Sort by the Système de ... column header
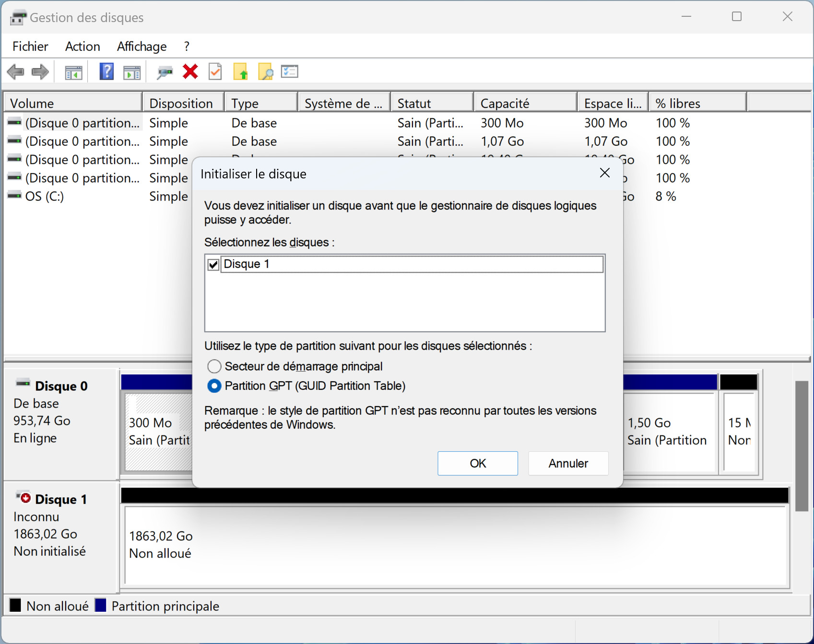 tap(344, 103)
